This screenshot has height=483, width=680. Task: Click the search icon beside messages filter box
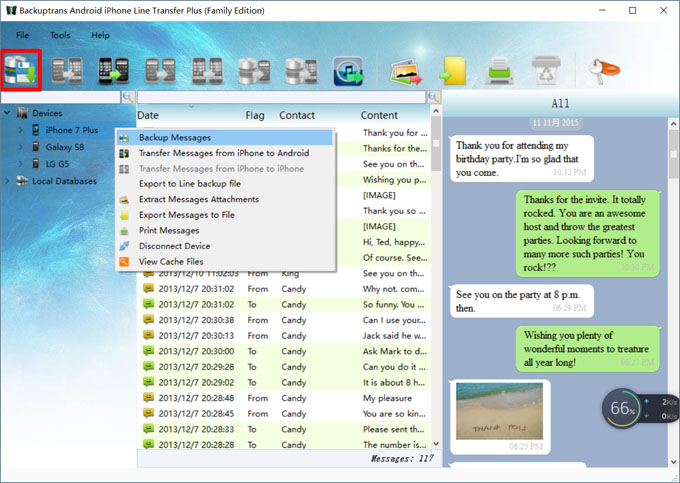(433, 97)
